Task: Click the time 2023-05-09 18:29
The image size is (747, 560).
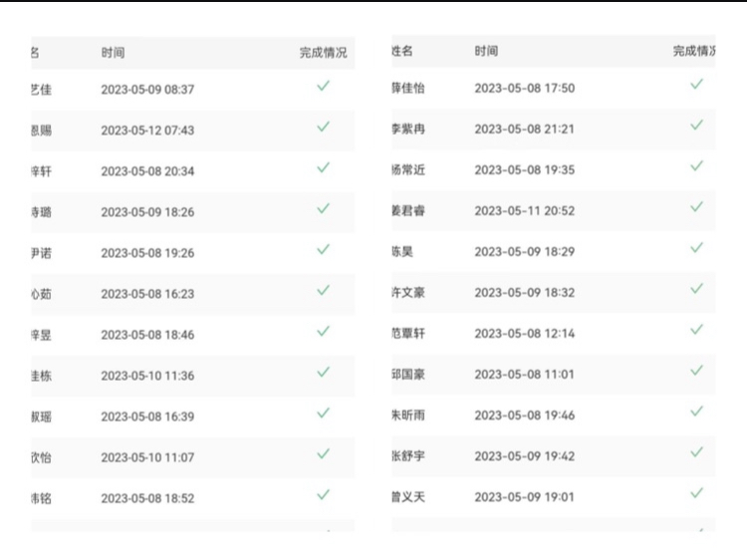Action: coord(525,252)
